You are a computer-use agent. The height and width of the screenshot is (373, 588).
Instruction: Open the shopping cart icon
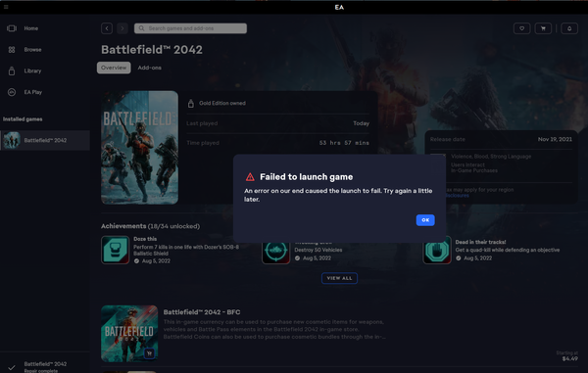543,28
